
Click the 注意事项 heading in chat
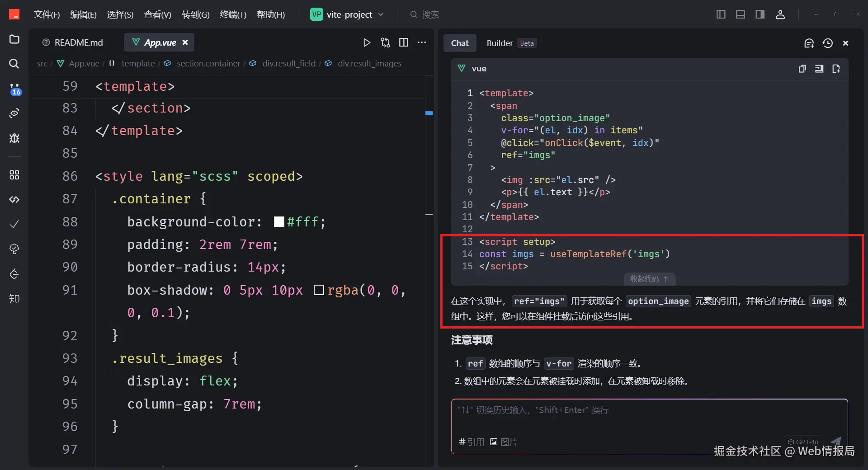472,340
